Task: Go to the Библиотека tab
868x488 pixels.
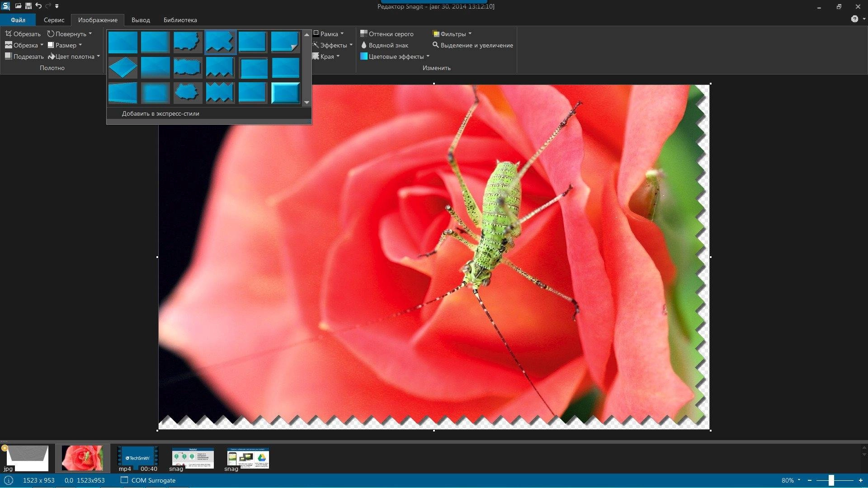Action: [180, 20]
